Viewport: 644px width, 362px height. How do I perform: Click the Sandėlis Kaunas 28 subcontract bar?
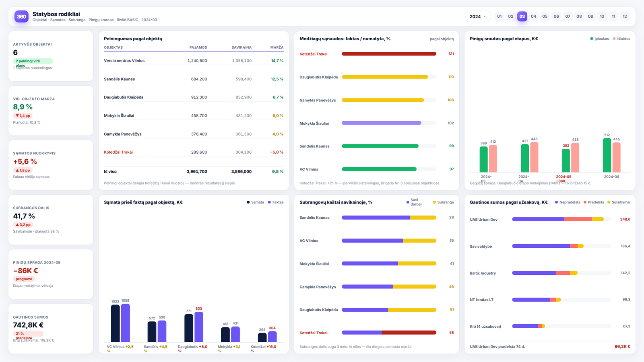(389, 218)
